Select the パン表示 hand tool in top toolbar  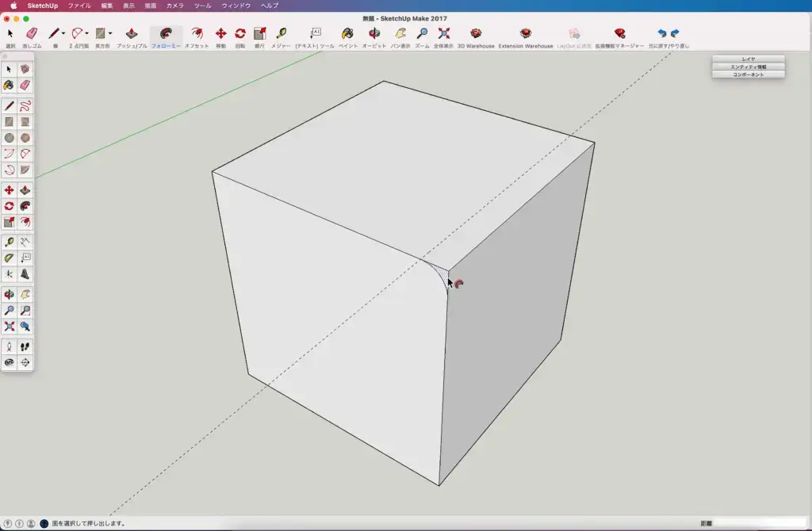coord(400,33)
